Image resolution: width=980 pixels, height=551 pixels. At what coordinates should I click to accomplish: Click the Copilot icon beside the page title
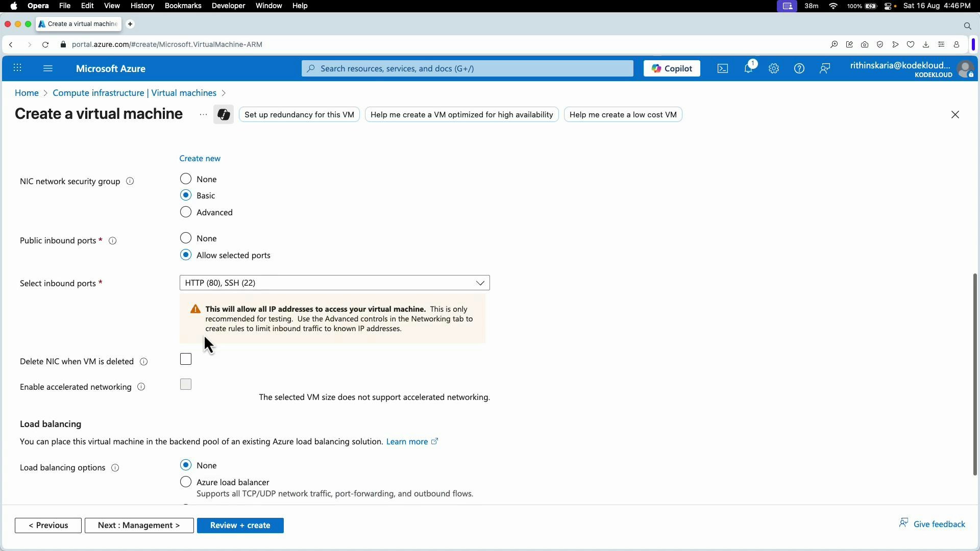point(223,114)
